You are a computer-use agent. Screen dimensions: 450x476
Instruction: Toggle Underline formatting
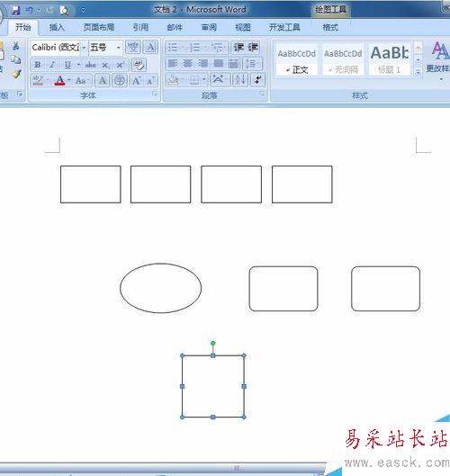[x=67, y=65]
